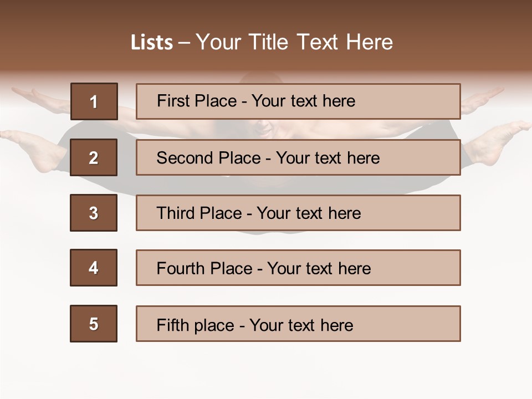
Task: Select the Fifth place text bar
Action: (x=298, y=324)
